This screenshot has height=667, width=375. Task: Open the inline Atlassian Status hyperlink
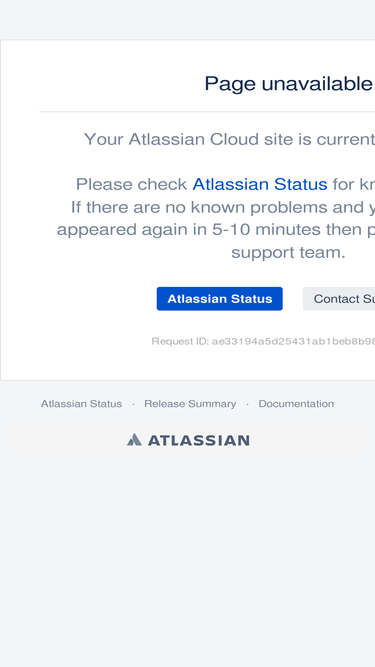[260, 185]
